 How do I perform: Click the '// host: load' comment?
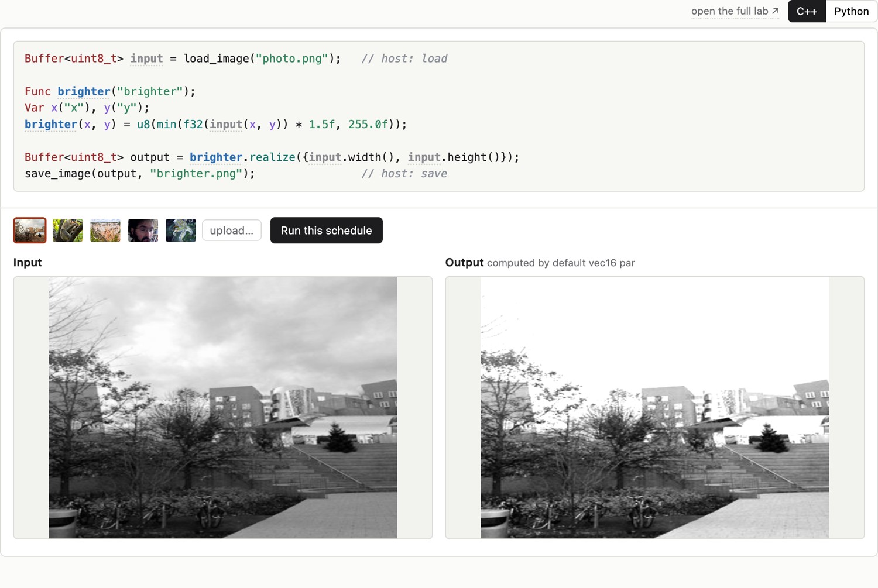pos(404,59)
